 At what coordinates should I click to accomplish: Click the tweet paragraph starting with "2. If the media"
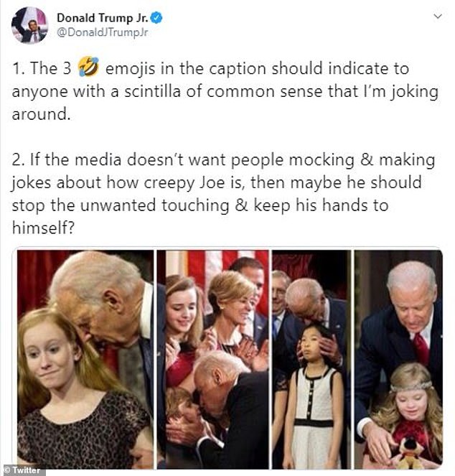coord(222,192)
